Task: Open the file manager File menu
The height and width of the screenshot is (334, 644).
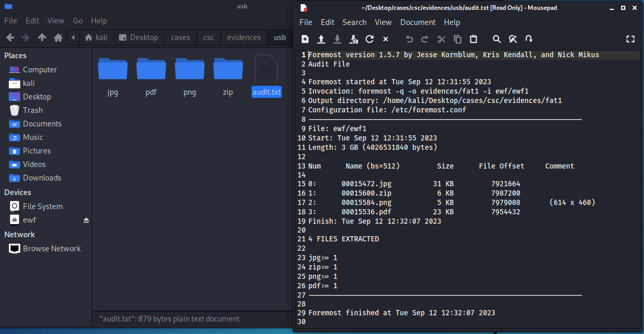Action: 11,21
